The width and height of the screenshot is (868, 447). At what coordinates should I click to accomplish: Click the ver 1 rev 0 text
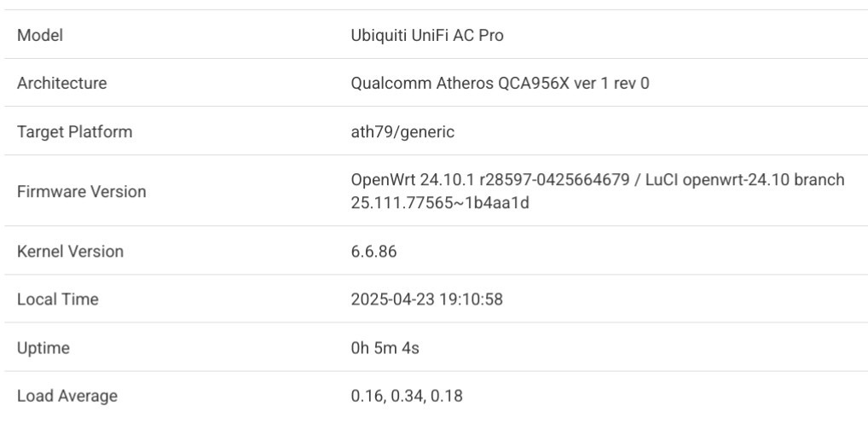pos(611,83)
